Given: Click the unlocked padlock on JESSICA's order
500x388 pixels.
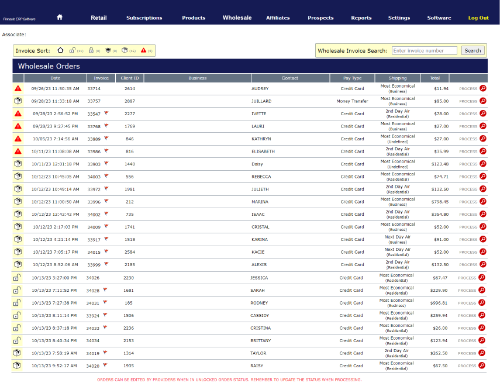Looking at the screenshot, I should 17,277.
